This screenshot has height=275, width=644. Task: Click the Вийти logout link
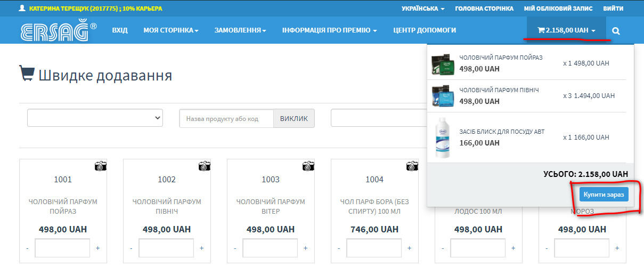tap(614, 9)
